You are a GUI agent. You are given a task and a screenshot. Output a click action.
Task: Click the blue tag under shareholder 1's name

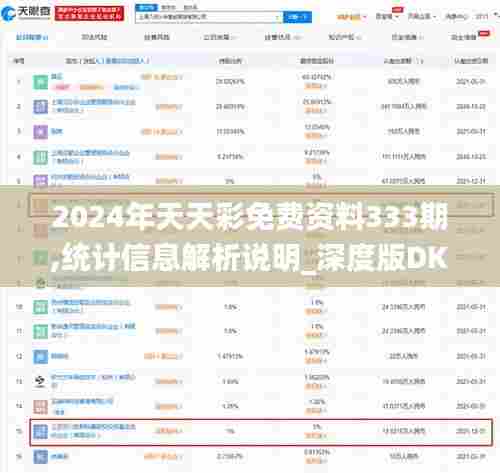126,87
